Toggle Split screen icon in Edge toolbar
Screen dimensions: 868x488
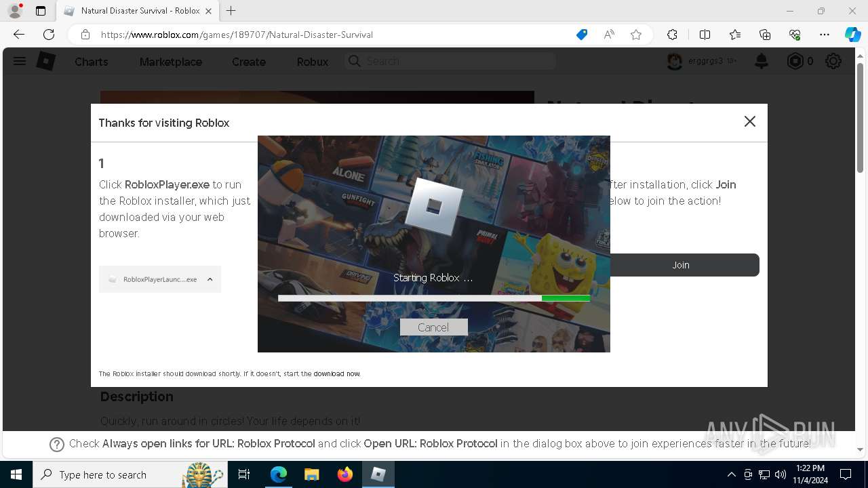click(x=705, y=35)
